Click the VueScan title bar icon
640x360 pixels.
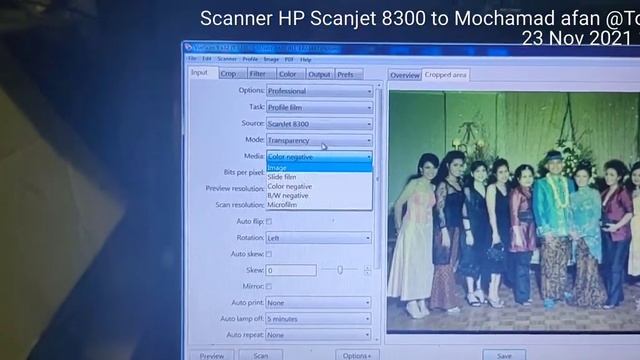188,47
